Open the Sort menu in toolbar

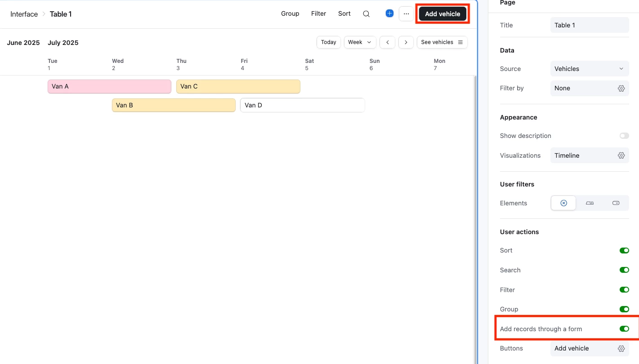point(344,14)
